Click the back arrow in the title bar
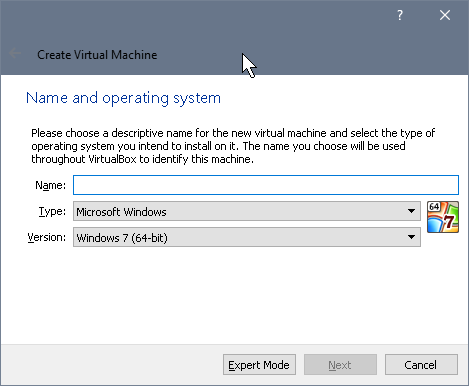Image resolution: width=469 pixels, height=386 pixels. coord(15,53)
